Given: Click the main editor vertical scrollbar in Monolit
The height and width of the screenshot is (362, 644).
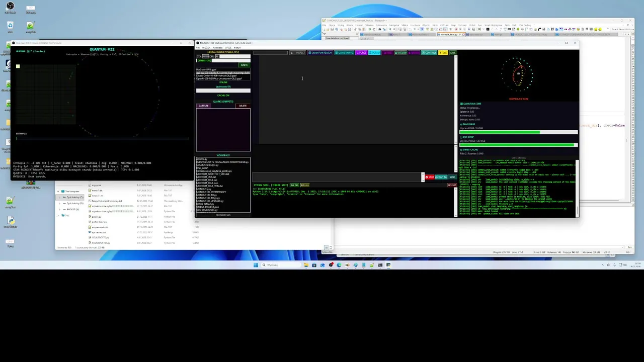Looking at the screenshot, I should (x=456, y=101).
